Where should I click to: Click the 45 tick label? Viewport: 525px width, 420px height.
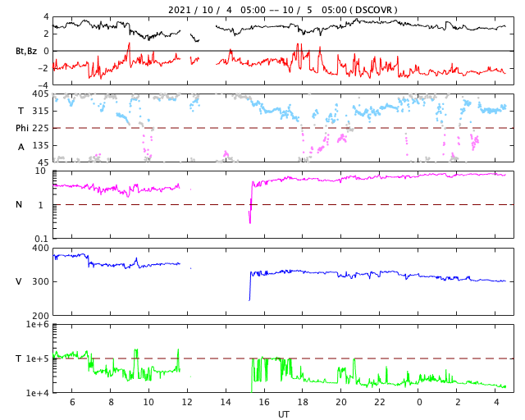(x=43, y=162)
